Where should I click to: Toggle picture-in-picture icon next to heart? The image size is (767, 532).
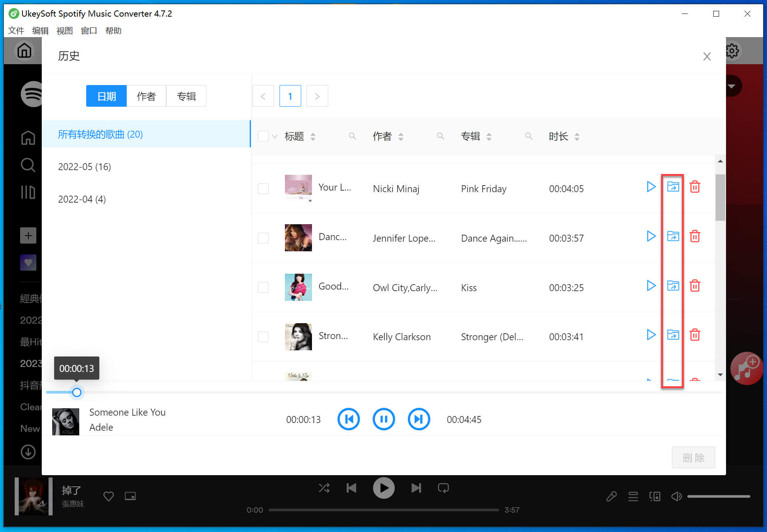(130, 496)
